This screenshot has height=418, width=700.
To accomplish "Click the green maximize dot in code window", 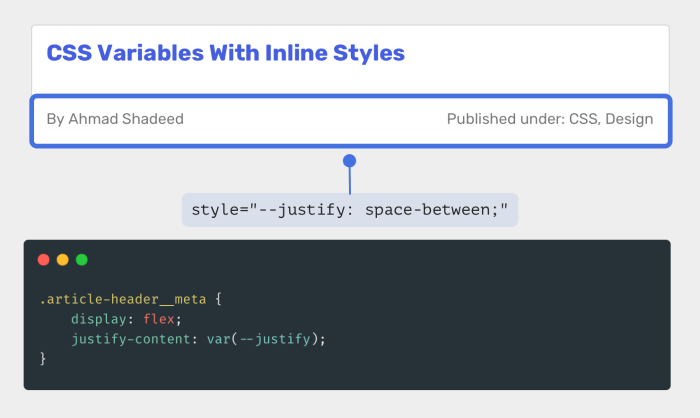I will click(x=82, y=260).
